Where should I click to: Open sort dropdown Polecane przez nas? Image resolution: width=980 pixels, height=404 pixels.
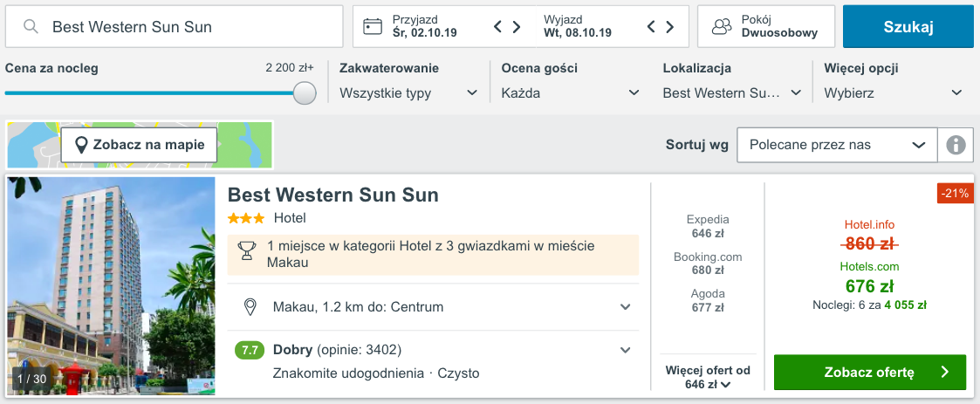point(836,145)
